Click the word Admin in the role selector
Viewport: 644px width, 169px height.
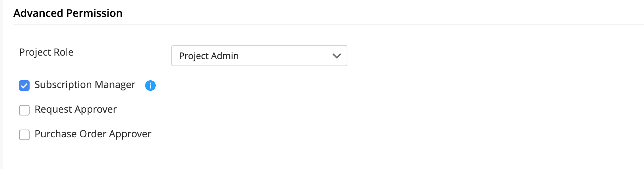[x=225, y=56]
